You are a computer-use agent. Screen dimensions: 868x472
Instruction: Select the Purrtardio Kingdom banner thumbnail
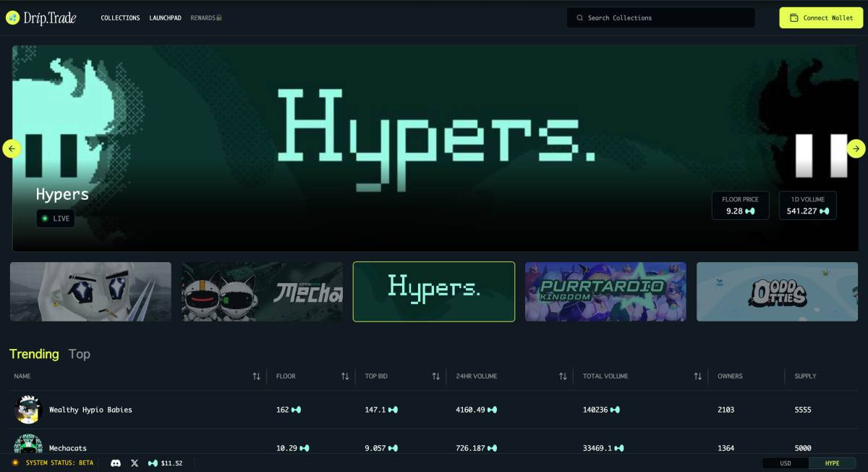(x=605, y=292)
